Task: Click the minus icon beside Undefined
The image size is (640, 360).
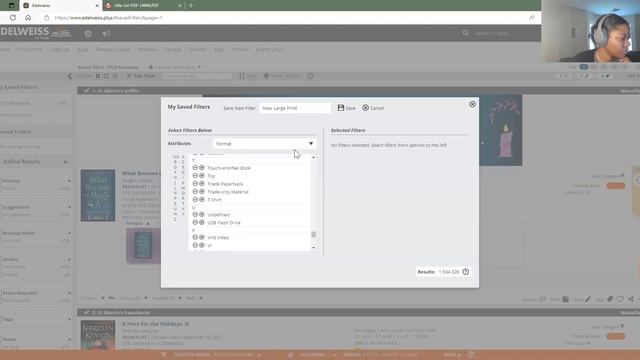Action: (x=195, y=214)
